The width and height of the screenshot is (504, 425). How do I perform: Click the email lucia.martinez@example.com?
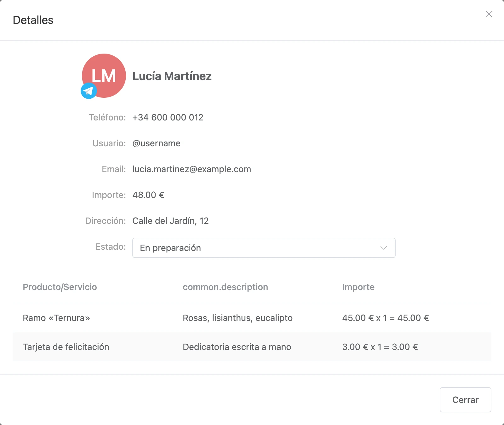[192, 169]
